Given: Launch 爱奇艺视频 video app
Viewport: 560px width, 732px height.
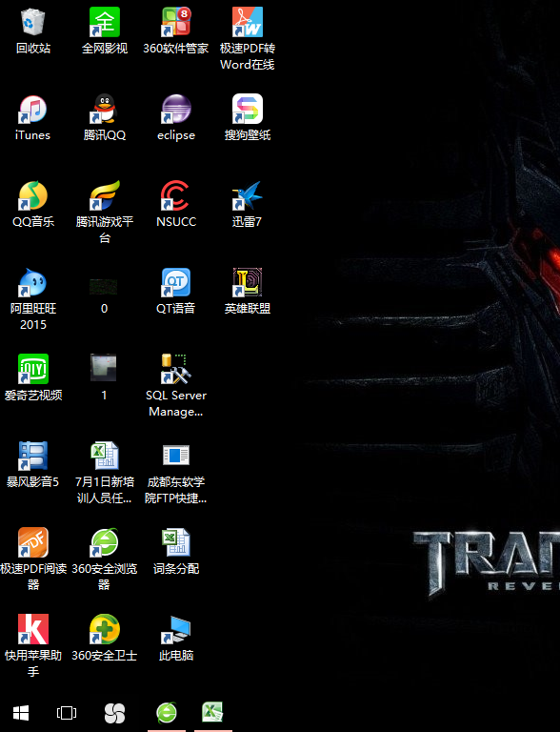Looking at the screenshot, I should (x=32, y=369).
